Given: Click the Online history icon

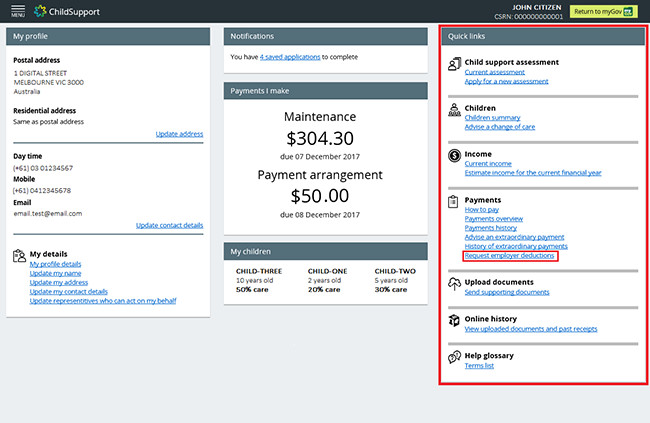Looking at the screenshot, I should [455, 320].
